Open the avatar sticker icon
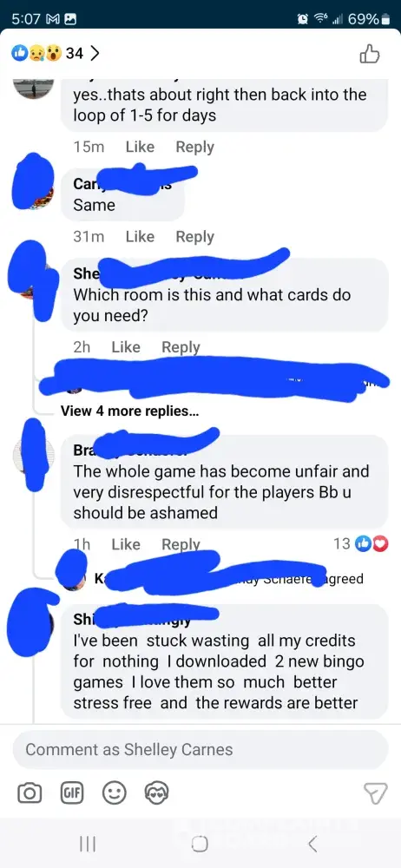 157,794
